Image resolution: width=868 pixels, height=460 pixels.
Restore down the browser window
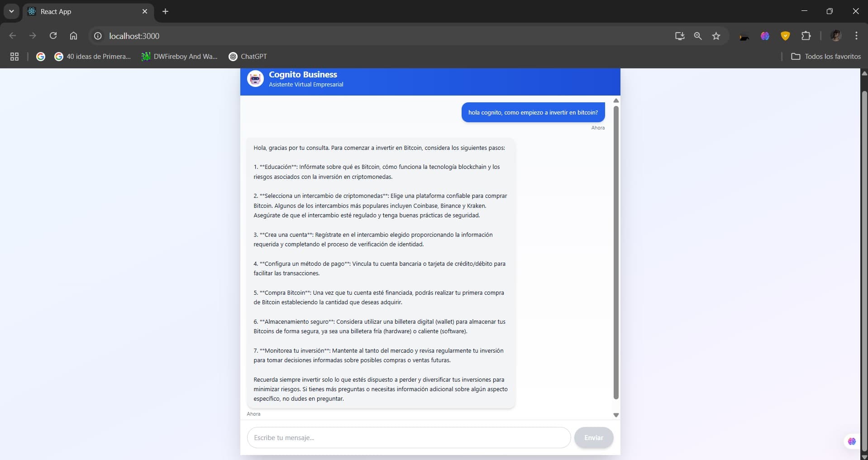[830, 11]
